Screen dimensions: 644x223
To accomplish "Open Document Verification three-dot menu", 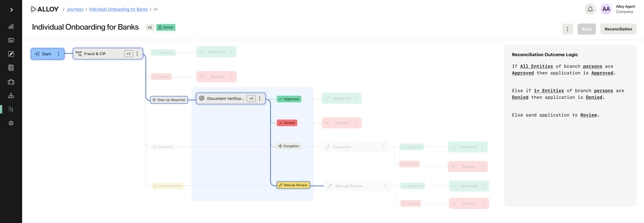I will coord(260,98).
